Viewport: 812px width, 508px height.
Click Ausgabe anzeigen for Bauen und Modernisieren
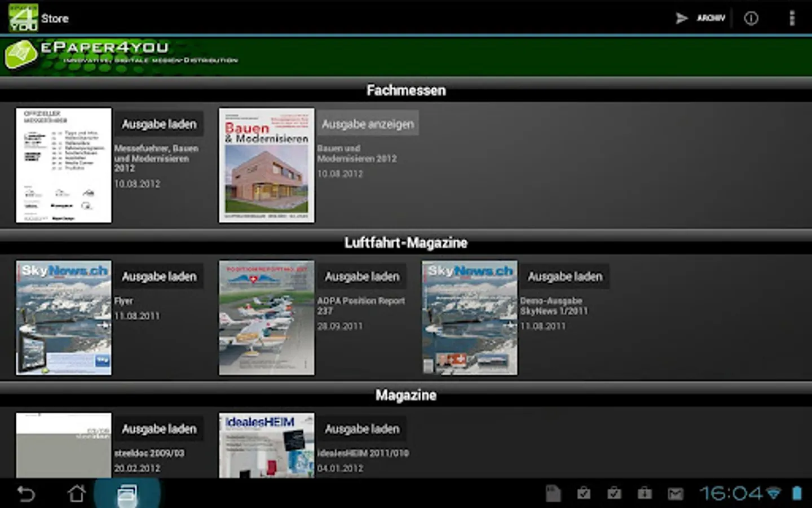pos(368,124)
